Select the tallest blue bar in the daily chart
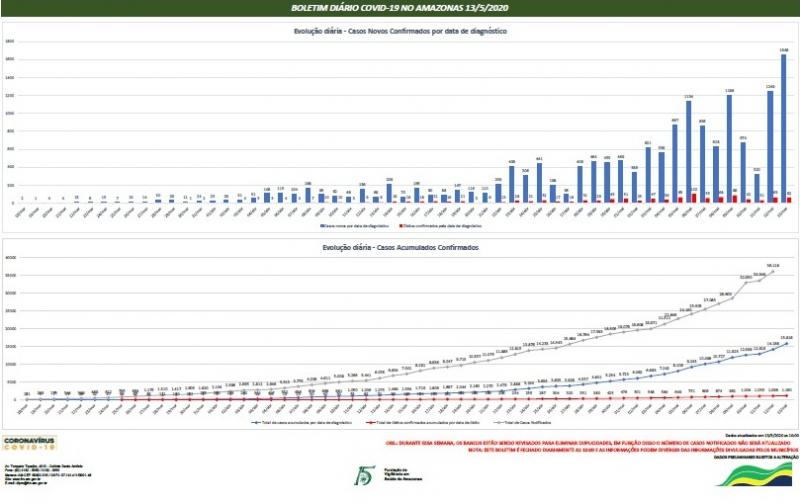The height and width of the screenshot is (504, 800). click(x=784, y=128)
